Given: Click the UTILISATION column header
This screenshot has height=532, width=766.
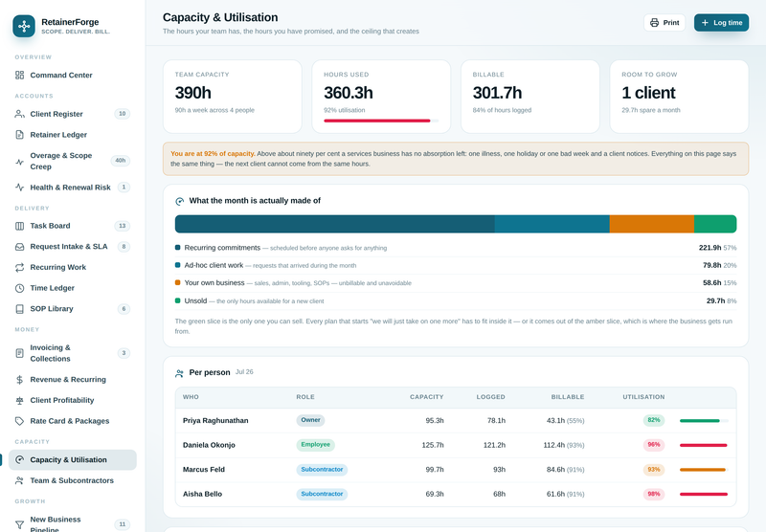Looking at the screenshot, I should (x=643, y=397).
